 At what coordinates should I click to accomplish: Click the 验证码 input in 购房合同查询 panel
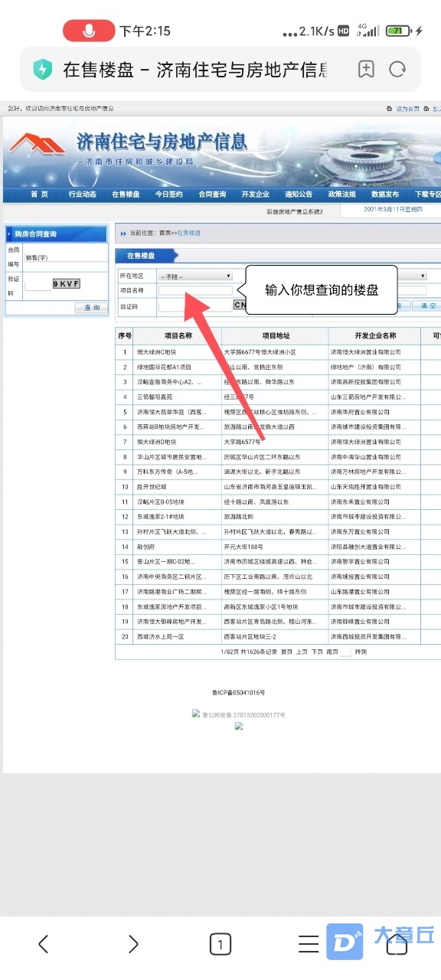tap(38, 286)
